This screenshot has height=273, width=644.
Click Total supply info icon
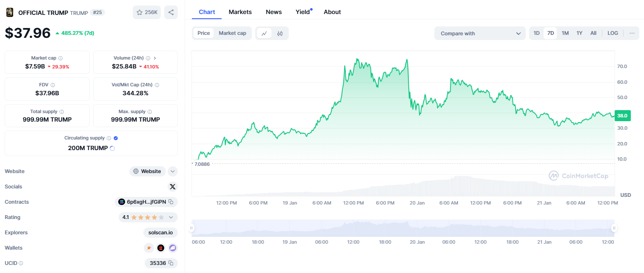[62, 112]
